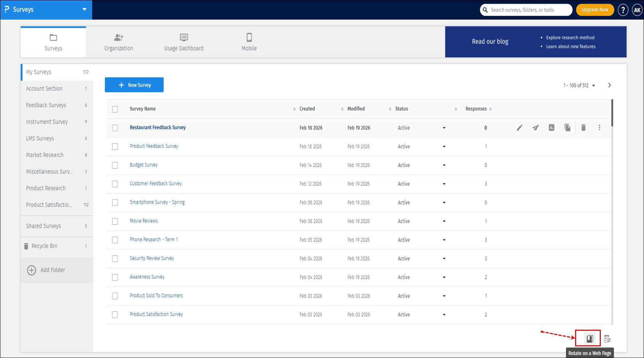Screen dimensions: 644x358
Task: Open the three-dot more options menu
Action: click(599, 128)
